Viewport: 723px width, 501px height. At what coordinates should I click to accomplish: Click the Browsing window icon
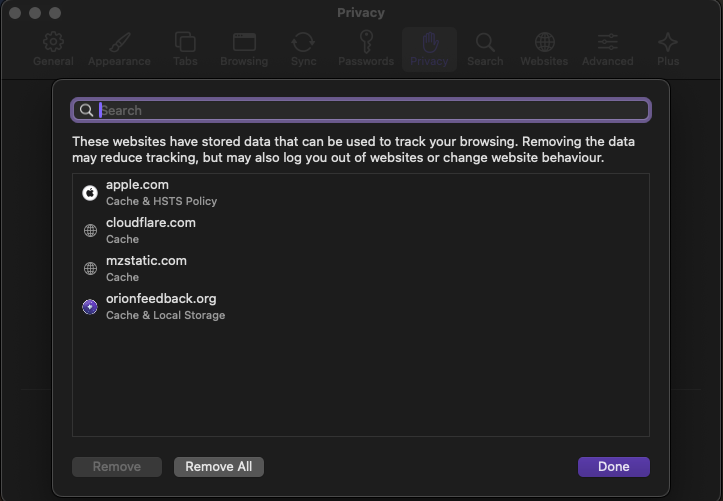click(244, 43)
